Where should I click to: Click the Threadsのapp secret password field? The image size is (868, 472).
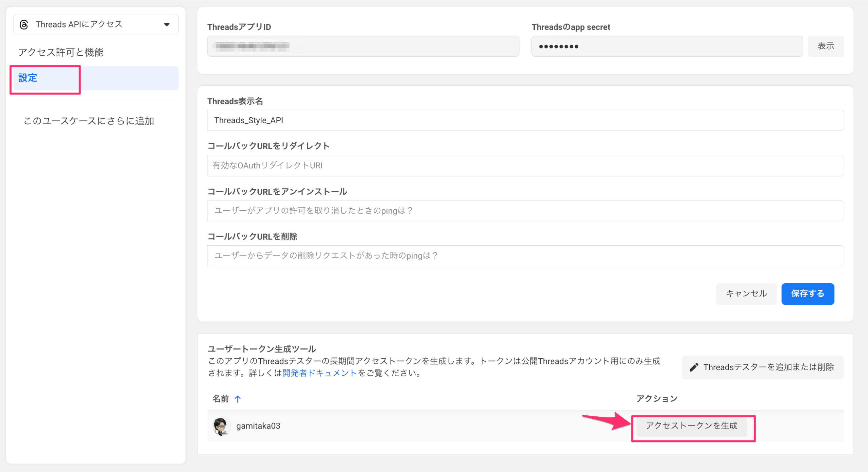coord(667,46)
